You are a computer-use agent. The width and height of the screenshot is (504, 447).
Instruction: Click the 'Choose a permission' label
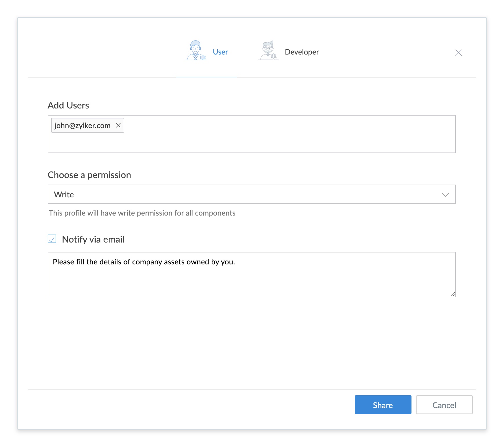(x=89, y=175)
